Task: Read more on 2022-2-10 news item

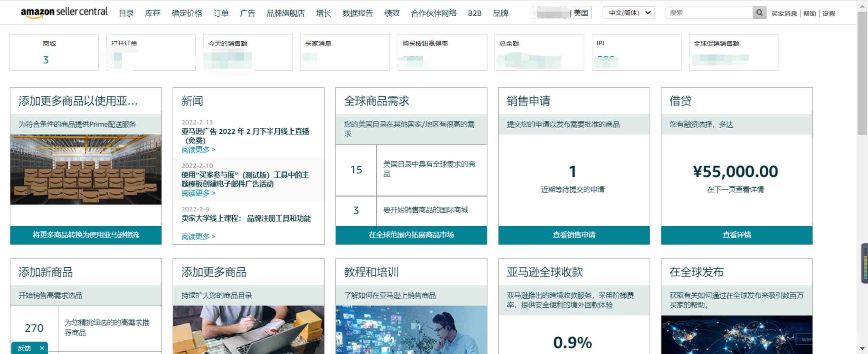Action: point(198,193)
